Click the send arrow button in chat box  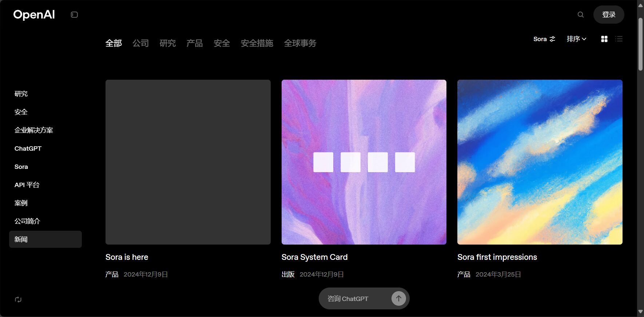[399, 298]
